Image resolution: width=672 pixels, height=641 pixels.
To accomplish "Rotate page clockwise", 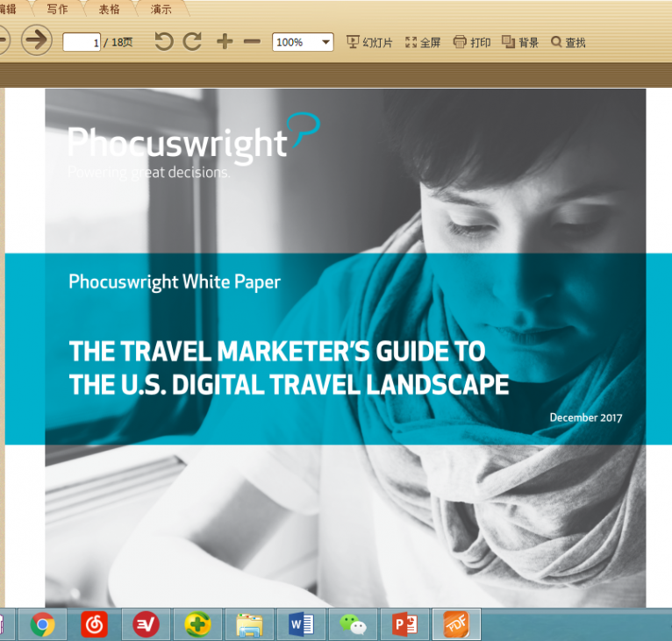I will click(192, 41).
